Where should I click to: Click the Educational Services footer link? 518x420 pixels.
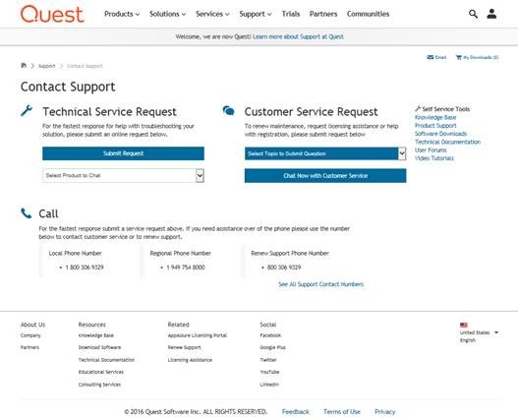pos(101,372)
